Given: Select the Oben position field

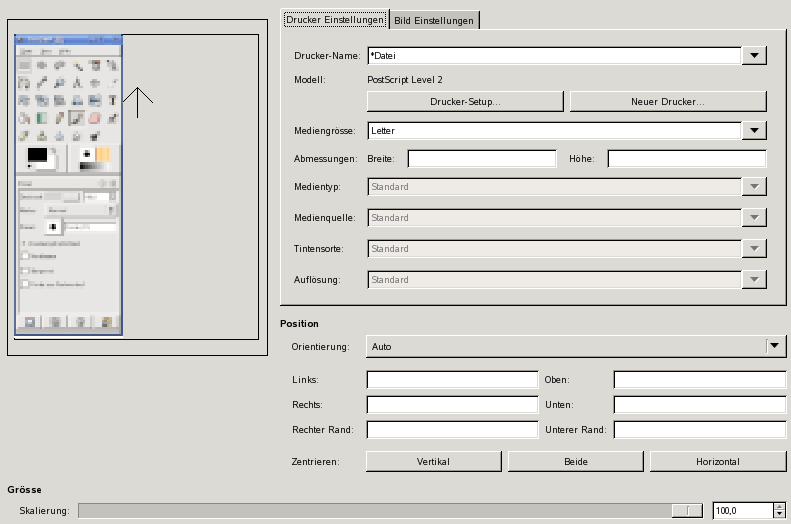Looking at the screenshot, I should [700, 380].
